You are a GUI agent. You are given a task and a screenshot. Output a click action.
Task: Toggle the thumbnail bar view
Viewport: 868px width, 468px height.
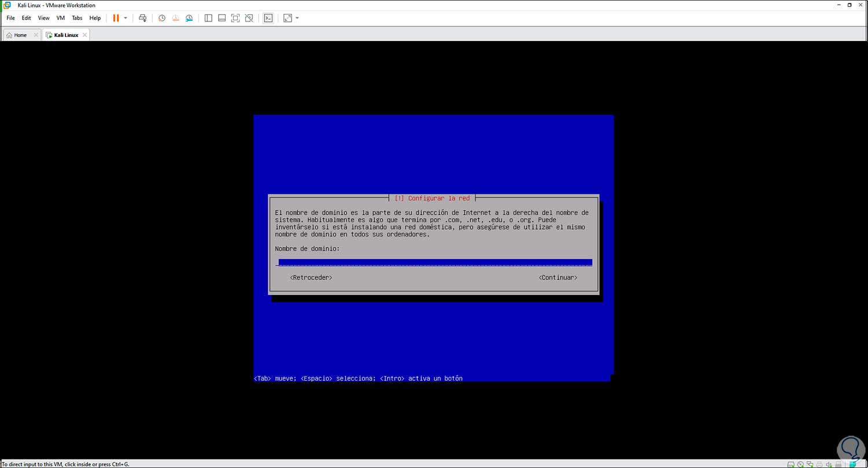222,18
